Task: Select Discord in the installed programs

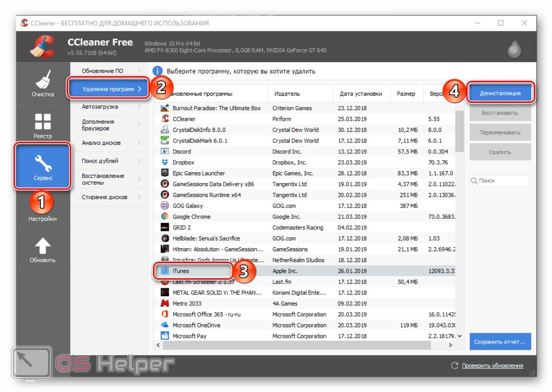Action: [183, 152]
